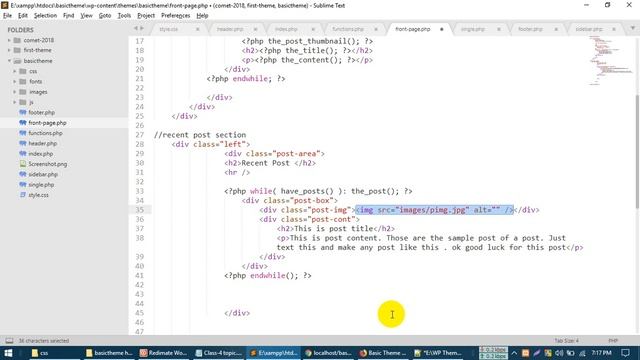Switch to the functions.php tab
This screenshot has width=640, height=360.
click(x=348, y=29)
